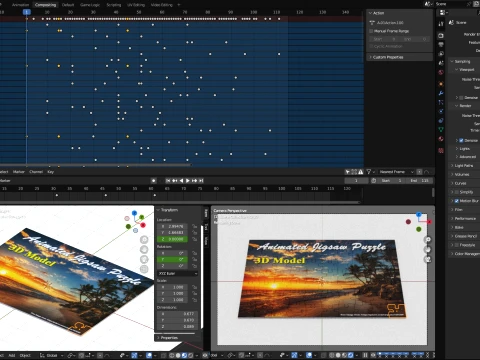Switch to the Compositing workspace tab
Image resolution: width=480 pixels, height=360 pixels.
(x=45, y=5)
